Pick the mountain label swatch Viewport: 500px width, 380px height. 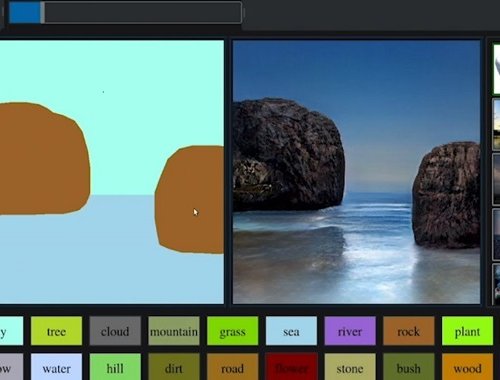(174, 331)
